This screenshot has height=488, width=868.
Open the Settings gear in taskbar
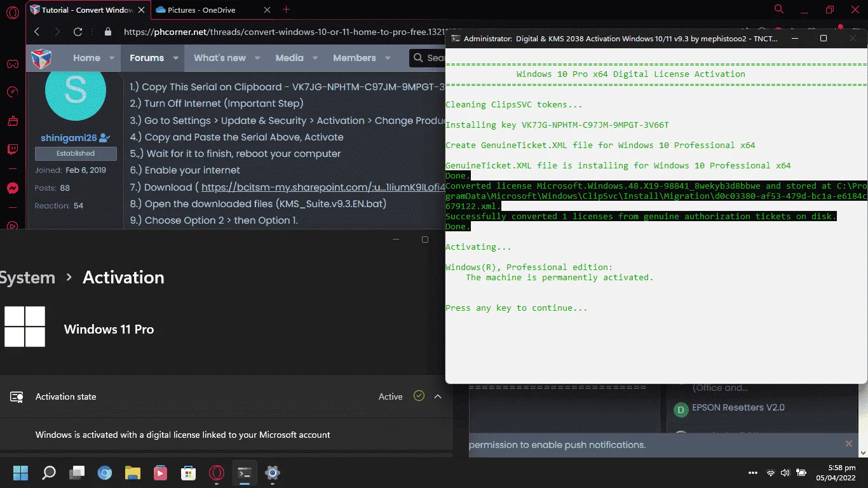tap(273, 473)
